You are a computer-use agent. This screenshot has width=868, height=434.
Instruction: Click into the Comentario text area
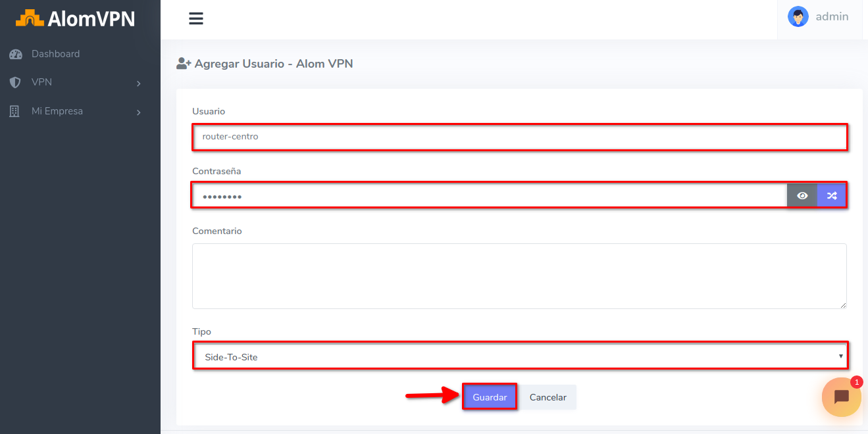(519, 276)
